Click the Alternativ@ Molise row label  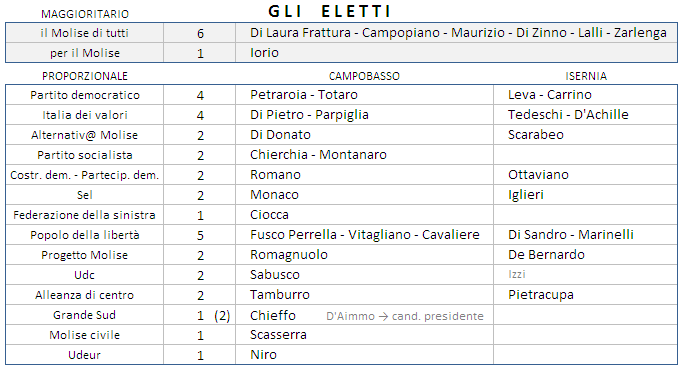(x=85, y=135)
